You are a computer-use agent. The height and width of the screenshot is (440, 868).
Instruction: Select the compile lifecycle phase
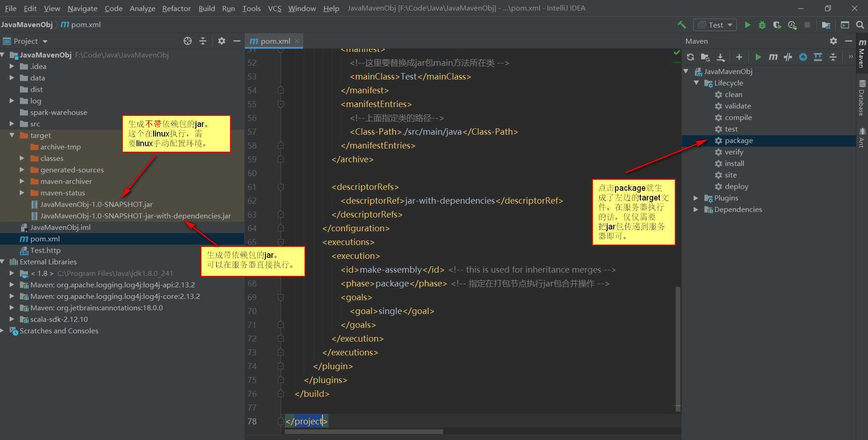coord(738,117)
